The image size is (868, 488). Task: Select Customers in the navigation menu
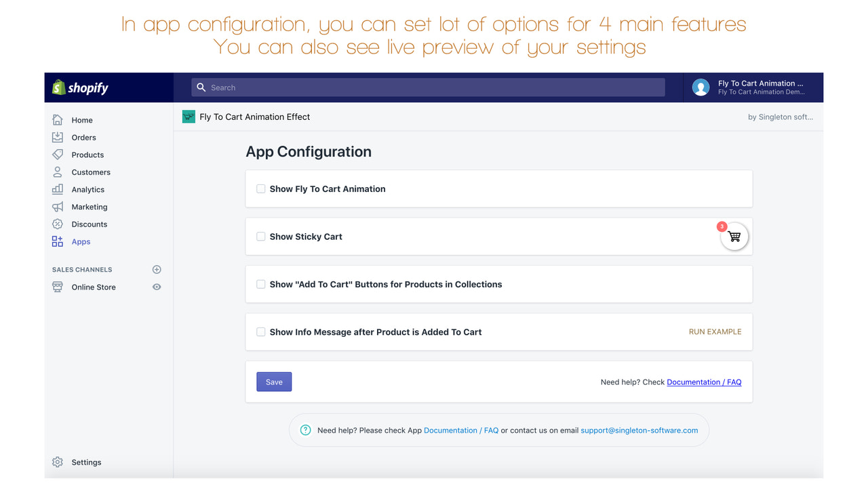click(x=90, y=171)
